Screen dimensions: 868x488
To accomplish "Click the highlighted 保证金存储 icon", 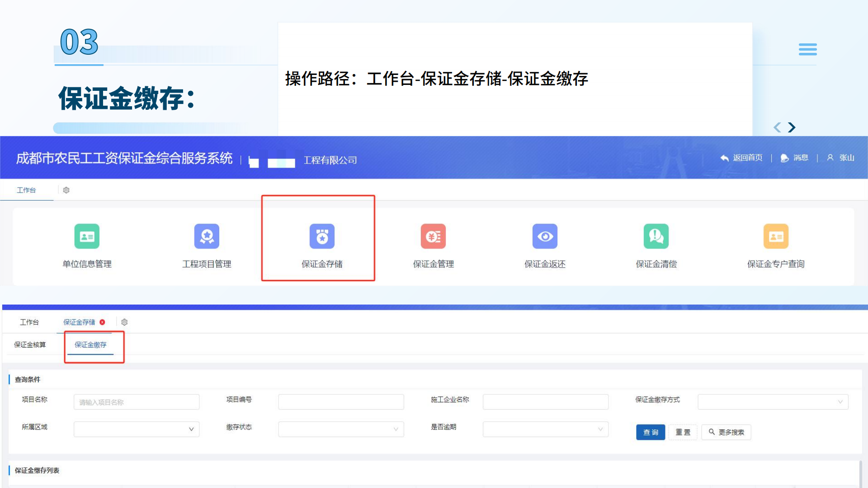I will 322,236.
